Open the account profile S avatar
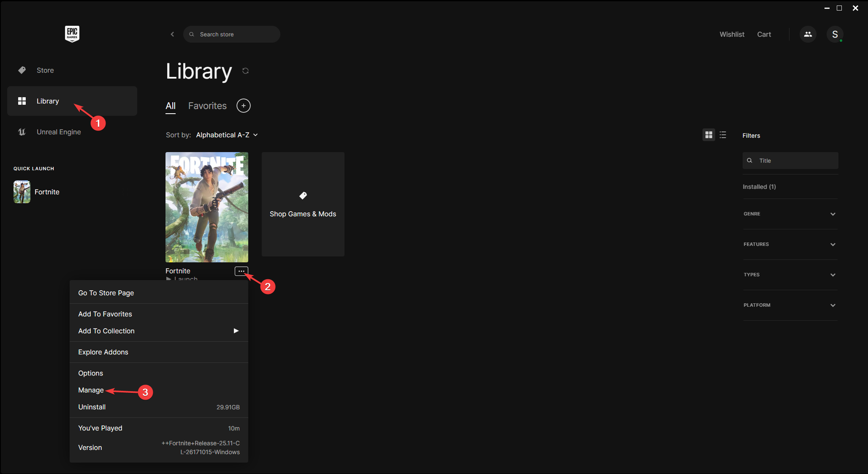Screen dimensions: 868x474 (x=835, y=34)
